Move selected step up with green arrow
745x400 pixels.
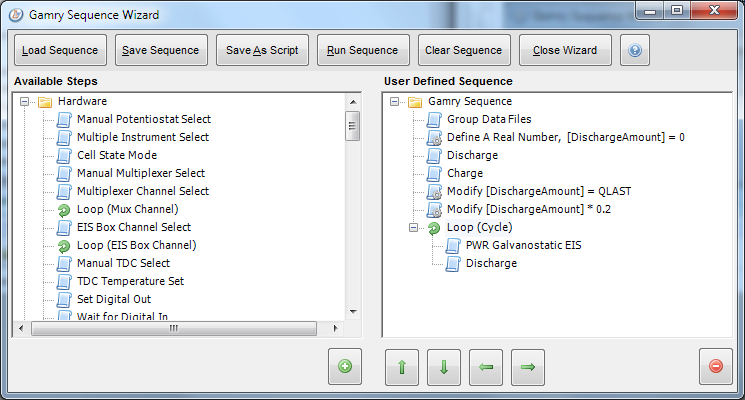[x=402, y=367]
